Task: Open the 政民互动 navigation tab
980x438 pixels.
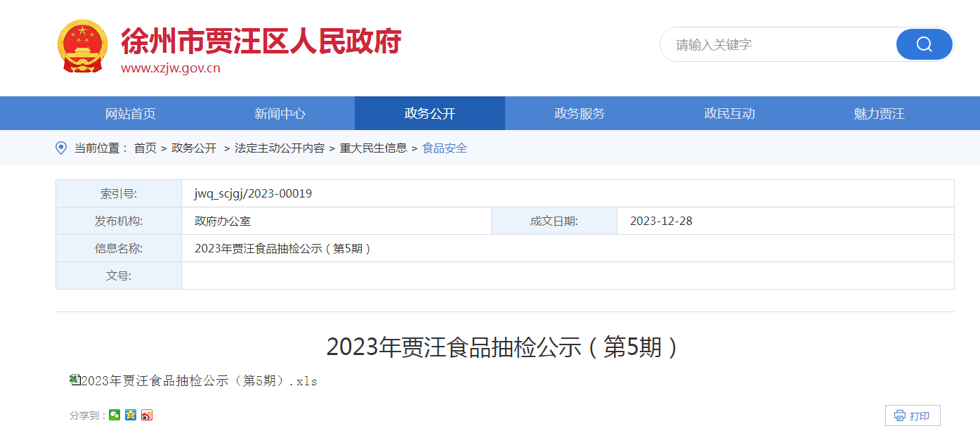Action: (x=729, y=114)
